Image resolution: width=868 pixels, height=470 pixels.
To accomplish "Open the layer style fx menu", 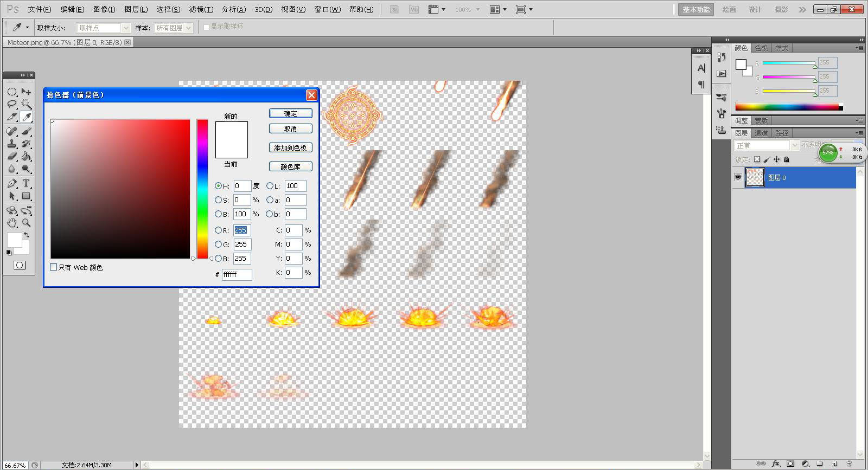I will point(776,463).
